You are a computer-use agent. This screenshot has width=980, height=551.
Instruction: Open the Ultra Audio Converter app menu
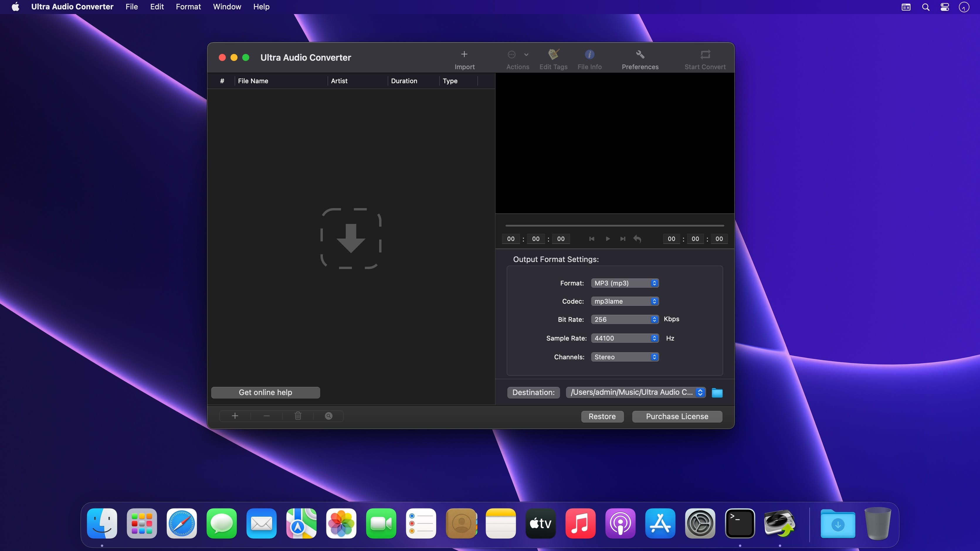pos(72,7)
